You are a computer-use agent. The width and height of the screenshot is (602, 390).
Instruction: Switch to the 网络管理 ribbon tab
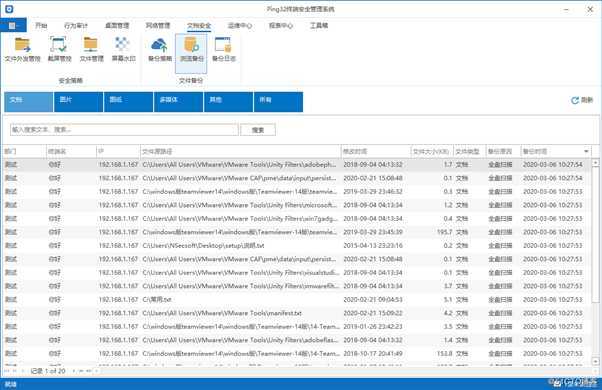pyautogui.click(x=158, y=26)
